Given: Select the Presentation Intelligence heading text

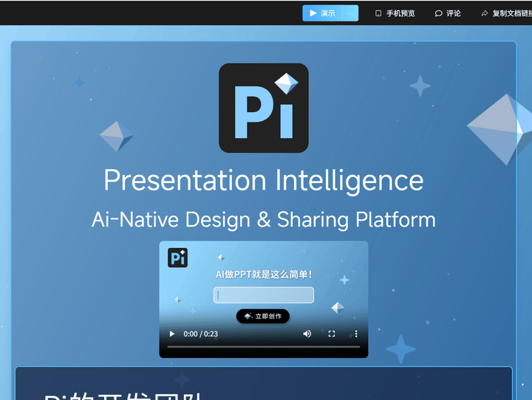Looking at the screenshot, I should 264,181.
